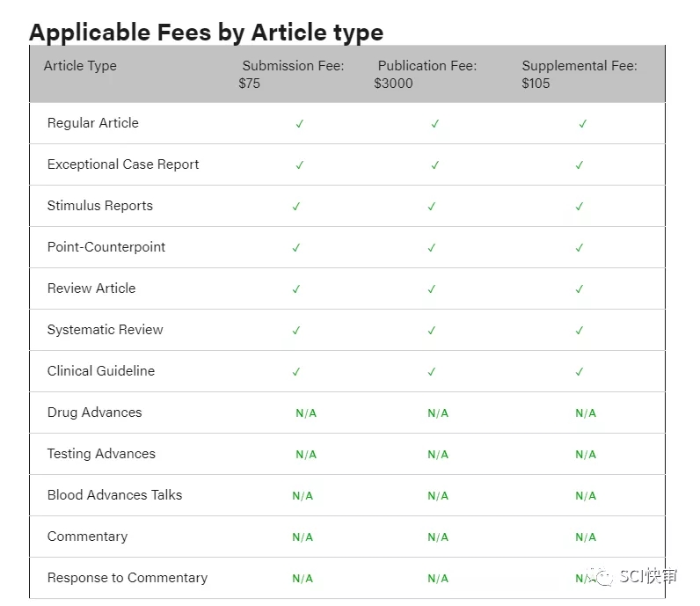Click the Supplemental Fee checkmark for Stimulus Reports
700x606 pixels.
[x=580, y=207]
